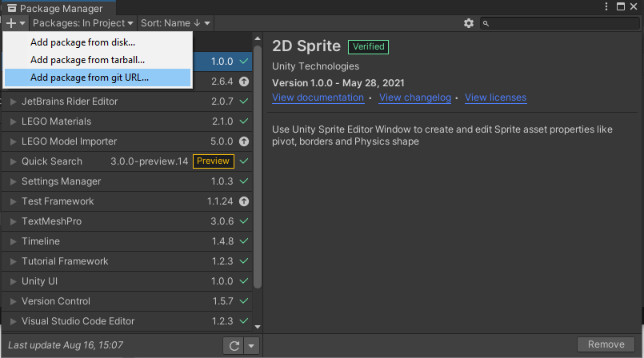
Task: Select Add package from git URL
Action: (90, 78)
